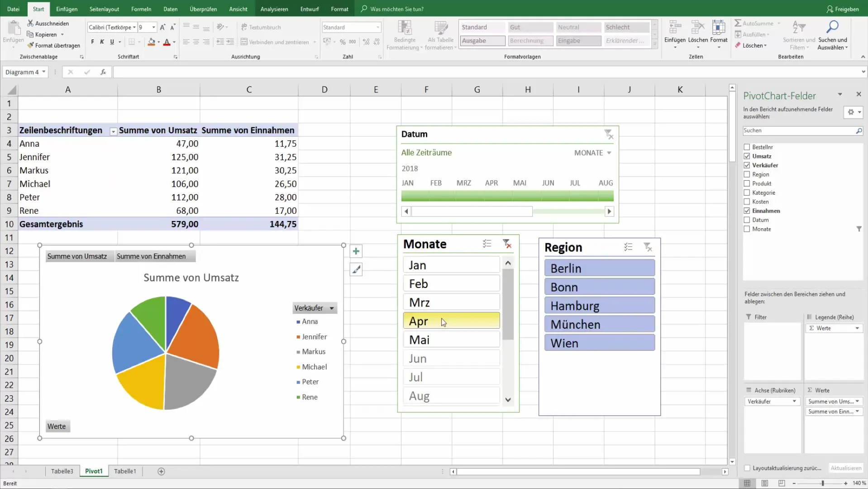Toggle bold (F) formatting

pos(92,42)
